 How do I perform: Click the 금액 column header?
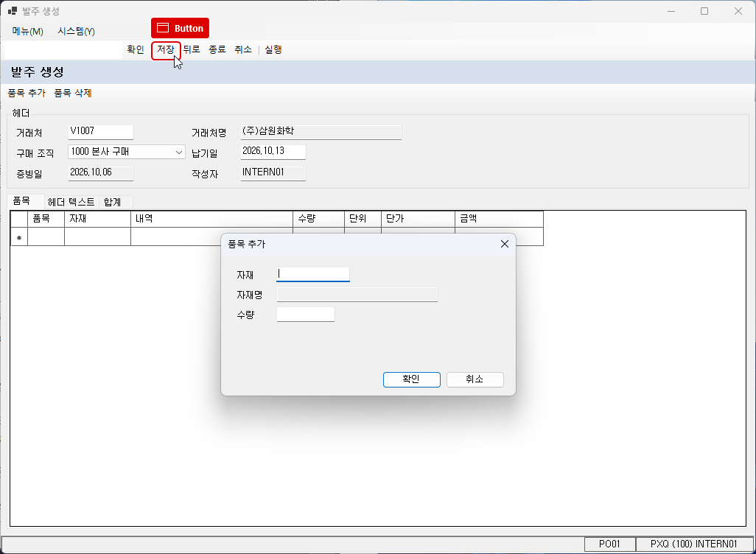[x=499, y=219]
